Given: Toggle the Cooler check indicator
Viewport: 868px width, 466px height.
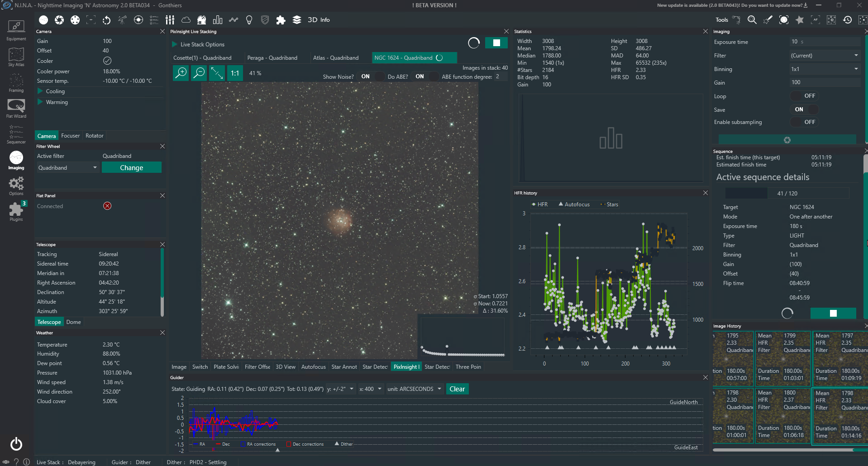Looking at the screenshot, I should click(107, 61).
